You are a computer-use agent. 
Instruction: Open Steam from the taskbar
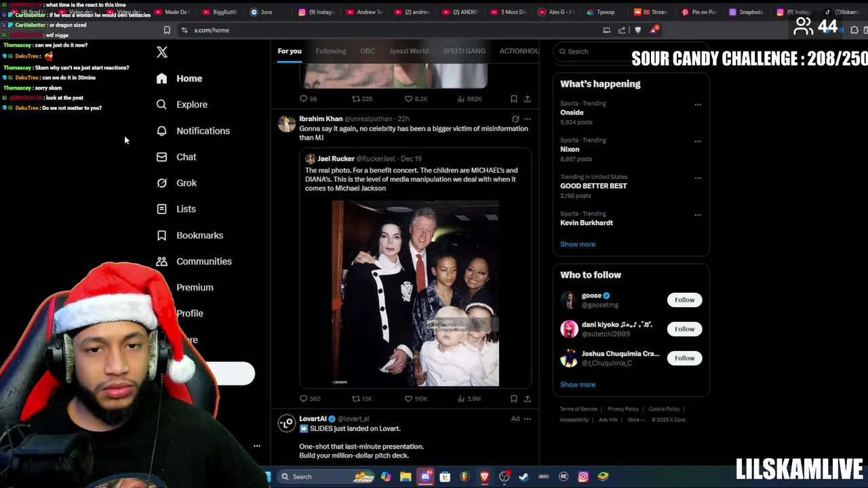pyautogui.click(x=524, y=476)
